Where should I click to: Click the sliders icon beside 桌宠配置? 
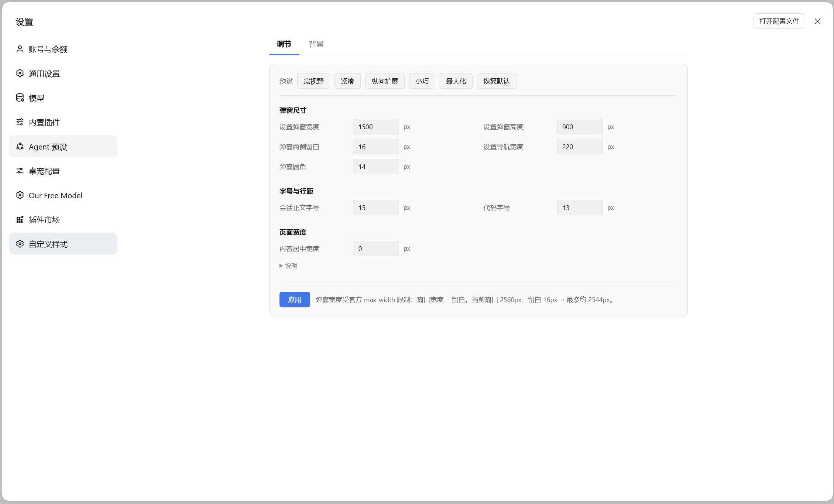[20, 171]
